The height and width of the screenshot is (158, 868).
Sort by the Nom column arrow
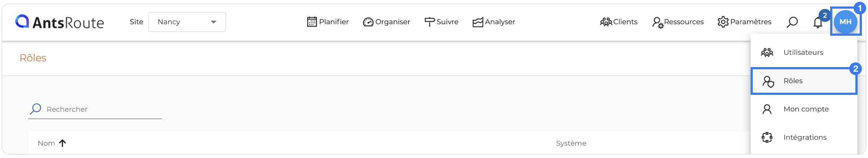(x=62, y=143)
